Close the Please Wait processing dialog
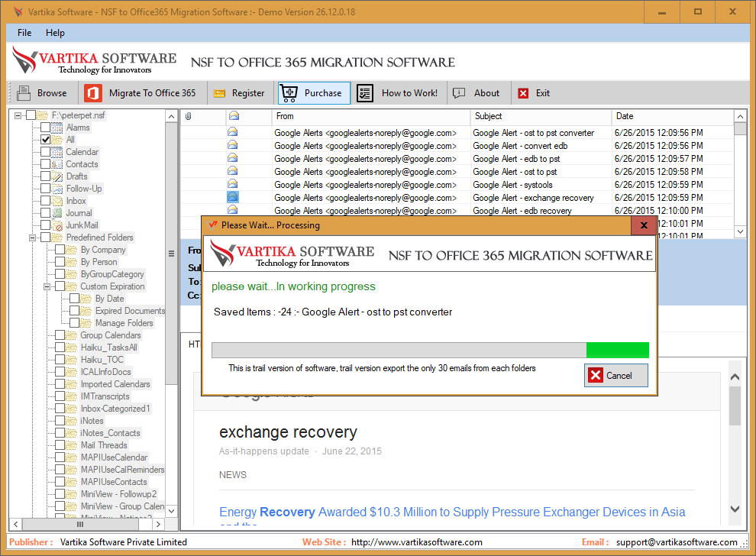The height and width of the screenshot is (556, 756). [x=643, y=225]
